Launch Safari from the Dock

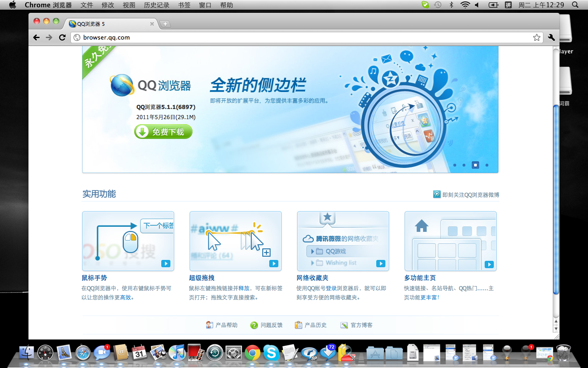point(83,353)
